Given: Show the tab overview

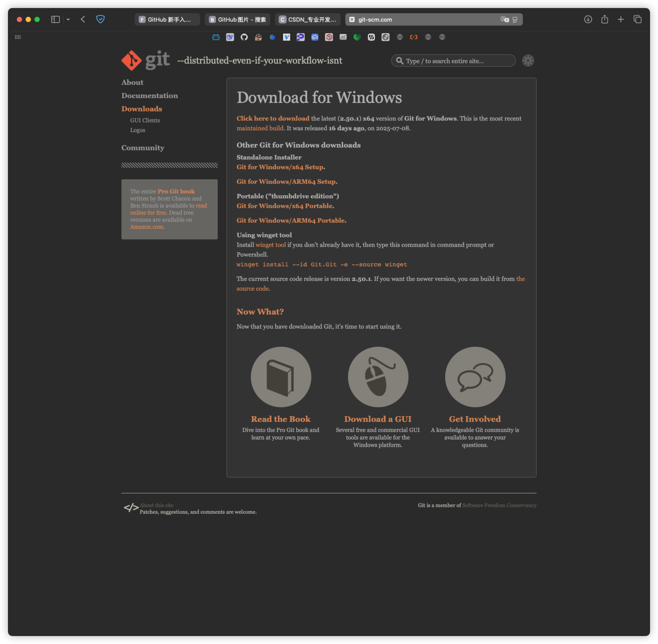Looking at the screenshot, I should [637, 19].
